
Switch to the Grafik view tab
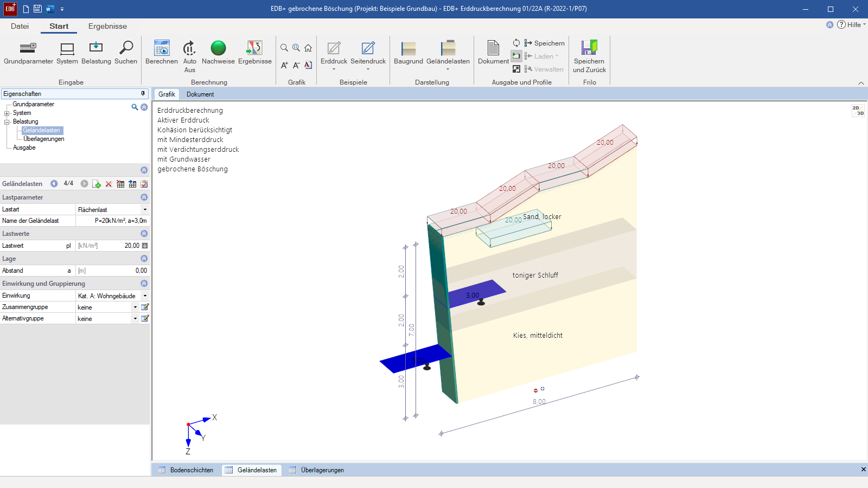(167, 94)
